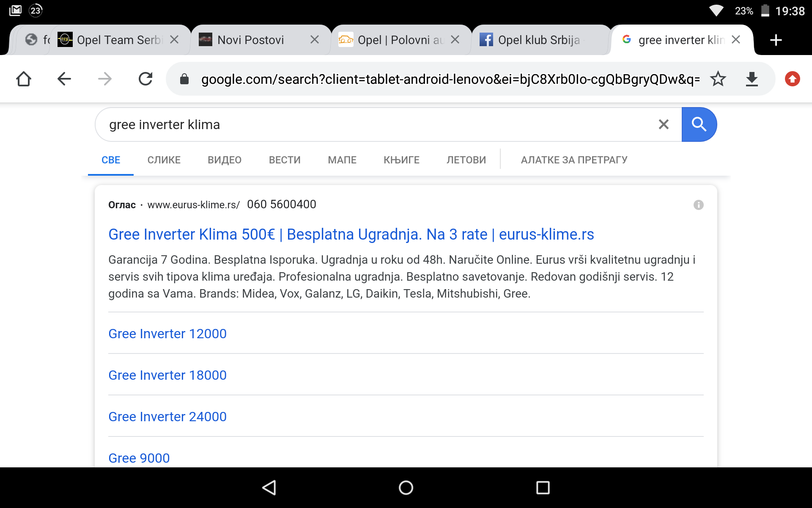
Task: Select the СЛИКЕ search filter
Action: pos(164,160)
